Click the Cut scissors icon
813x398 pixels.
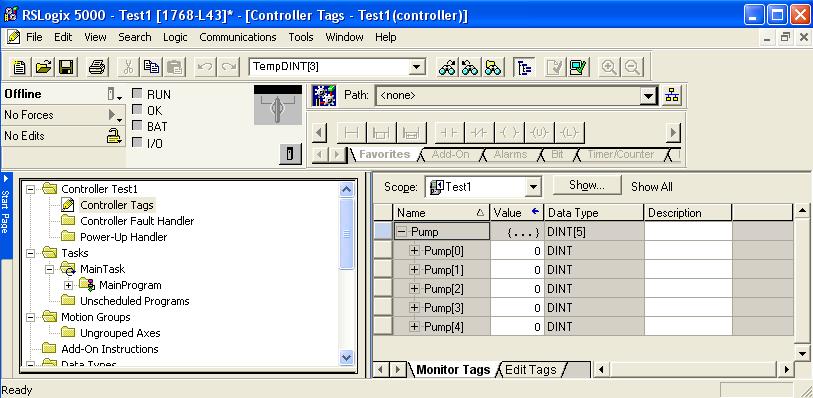129,67
